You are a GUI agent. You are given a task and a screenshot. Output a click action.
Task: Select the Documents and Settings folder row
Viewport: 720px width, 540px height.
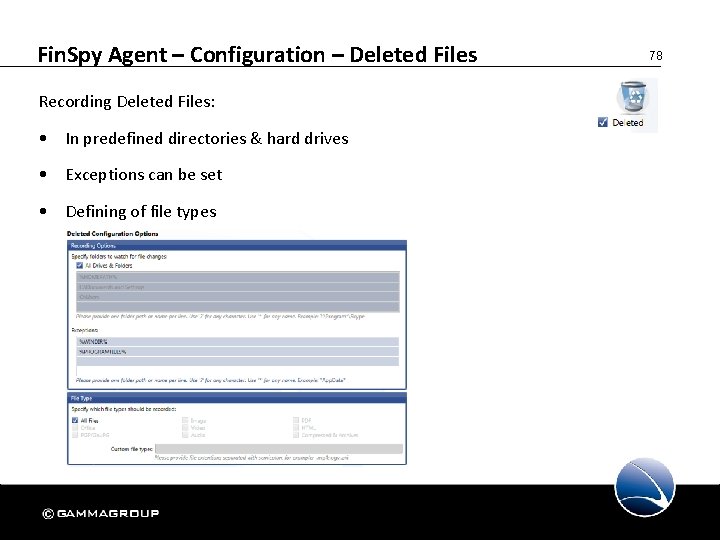click(x=237, y=287)
